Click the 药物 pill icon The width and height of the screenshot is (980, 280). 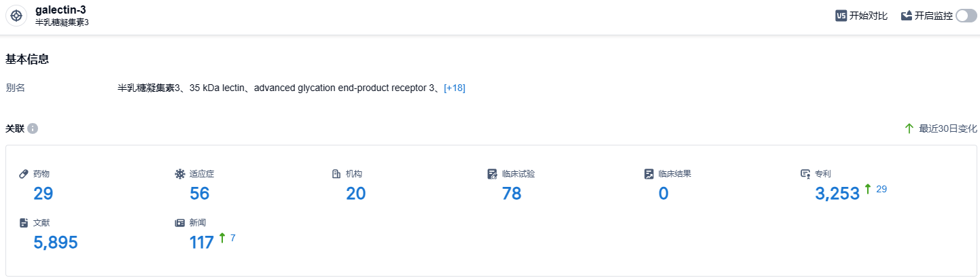[24, 174]
